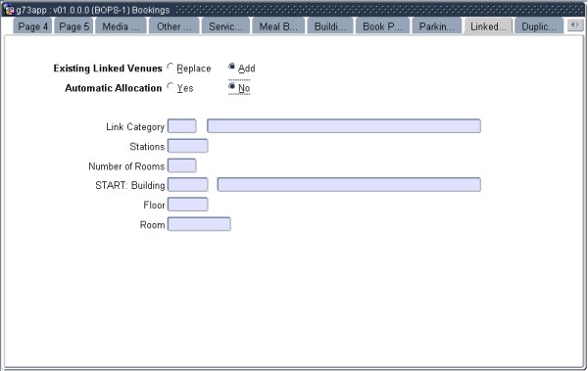Screen dimensions: 588x371
Task: Click the Number of Rooms field
Action: click(x=182, y=165)
